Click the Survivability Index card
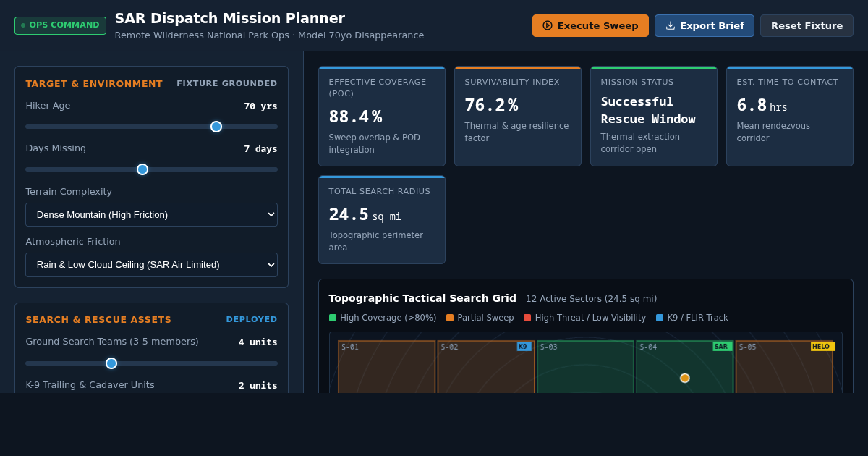868x456 pixels. tap(518, 117)
